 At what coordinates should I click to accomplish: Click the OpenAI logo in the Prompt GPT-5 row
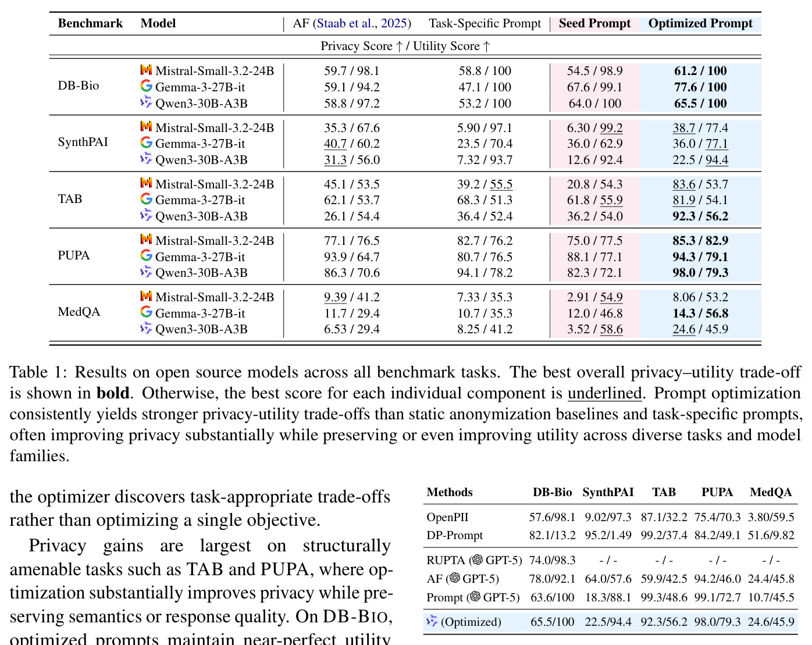click(x=475, y=597)
